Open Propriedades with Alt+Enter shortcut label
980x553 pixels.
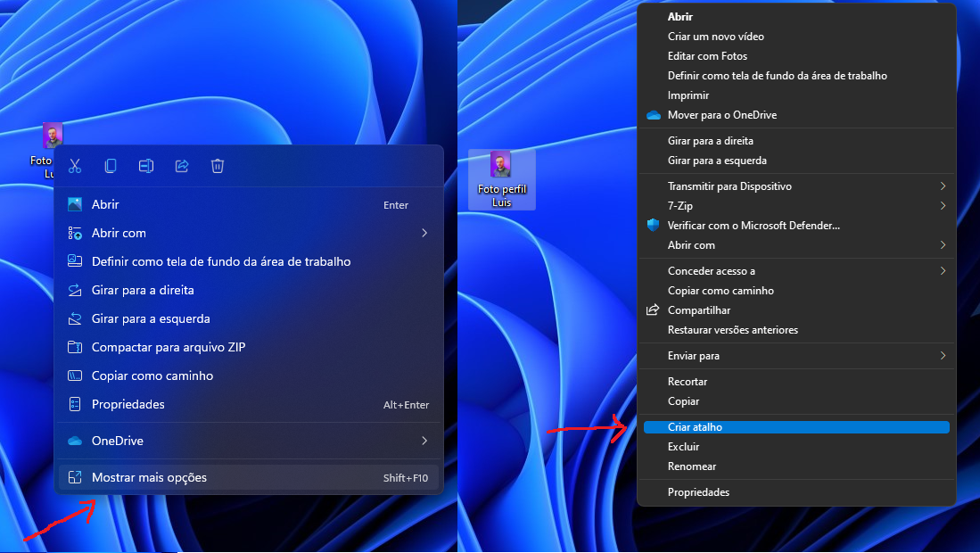248,404
